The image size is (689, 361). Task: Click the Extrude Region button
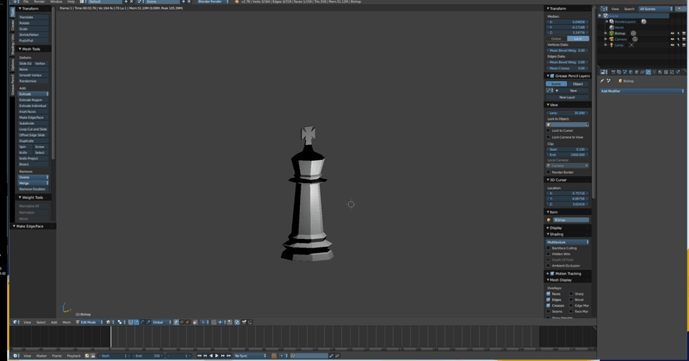pyautogui.click(x=33, y=100)
